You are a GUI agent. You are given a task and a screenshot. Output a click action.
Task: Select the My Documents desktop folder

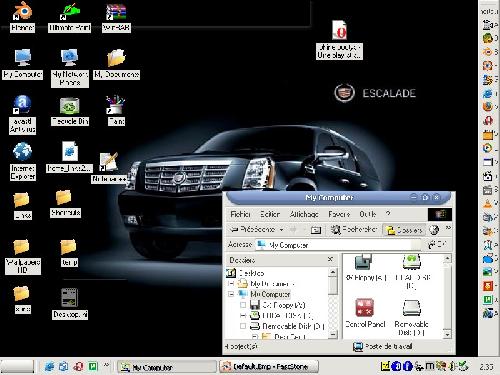click(x=116, y=63)
